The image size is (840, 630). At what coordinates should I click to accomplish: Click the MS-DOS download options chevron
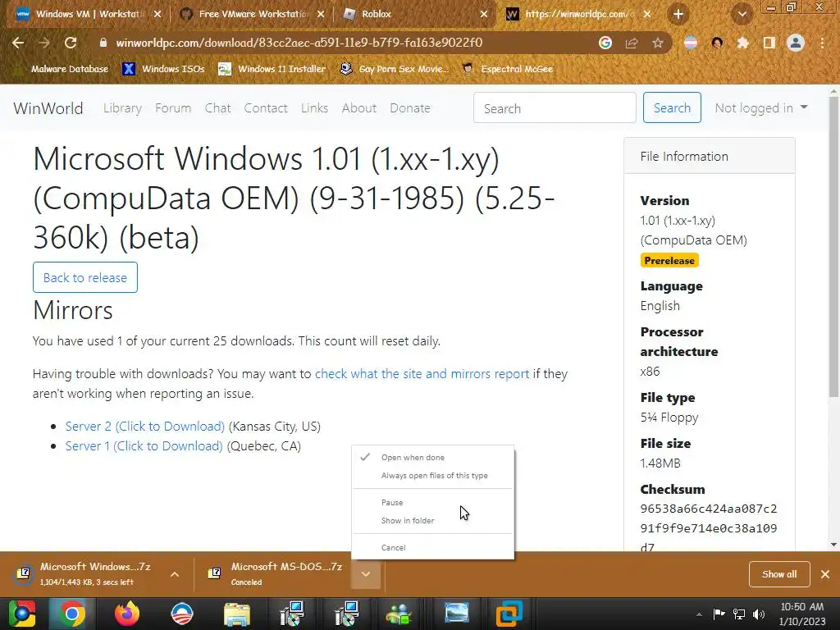pyautogui.click(x=366, y=574)
